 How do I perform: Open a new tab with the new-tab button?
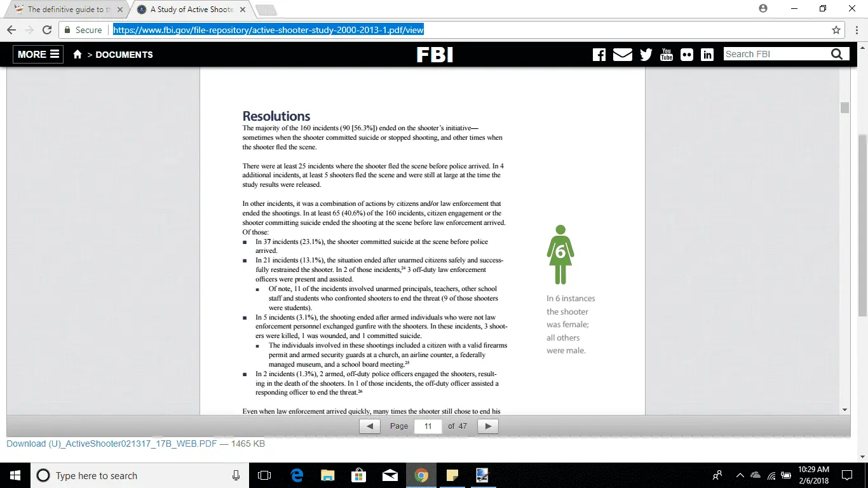click(x=266, y=10)
